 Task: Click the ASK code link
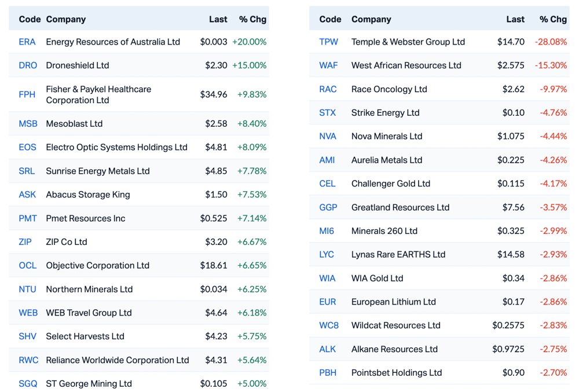(27, 195)
